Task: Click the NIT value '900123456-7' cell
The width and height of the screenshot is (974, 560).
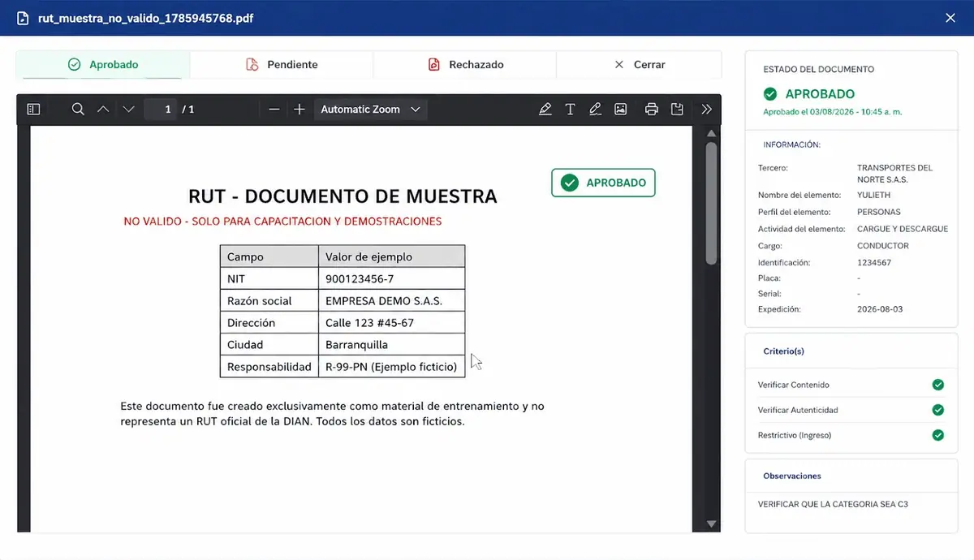Action: click(x=391, y=278)
